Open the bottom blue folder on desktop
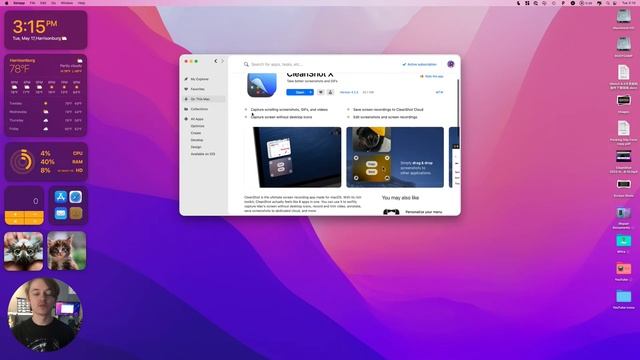 [623, 296]
